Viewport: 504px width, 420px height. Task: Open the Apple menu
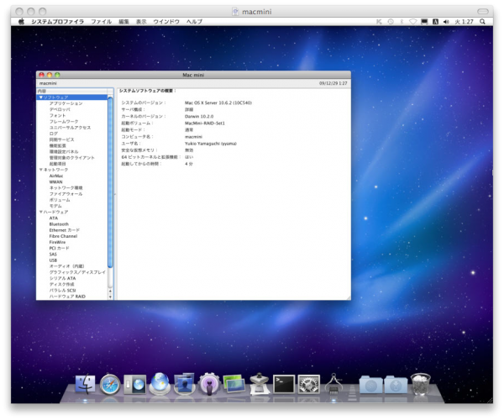point(21,22)
